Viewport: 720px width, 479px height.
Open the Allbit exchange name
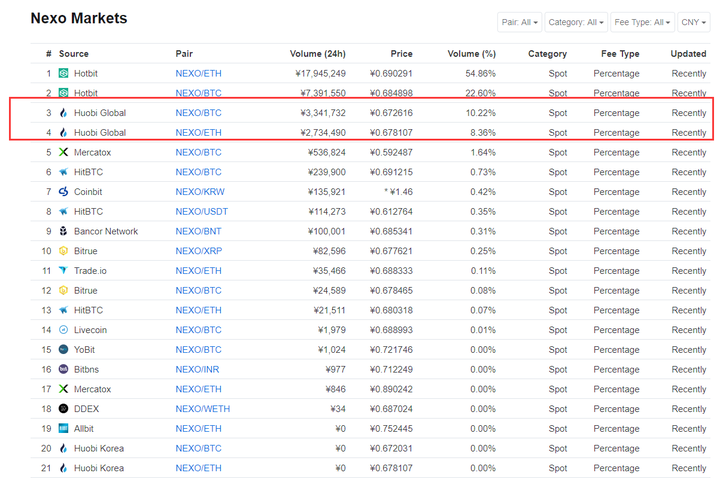point(84,429)
